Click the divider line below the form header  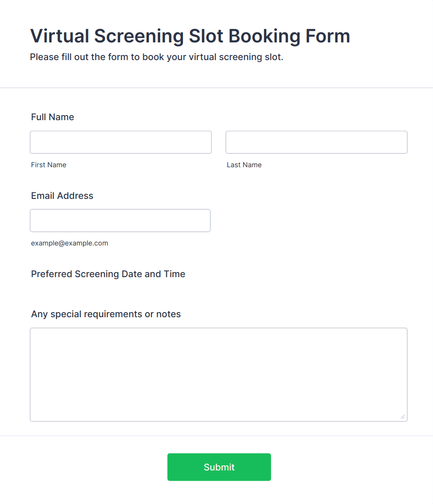216,88
